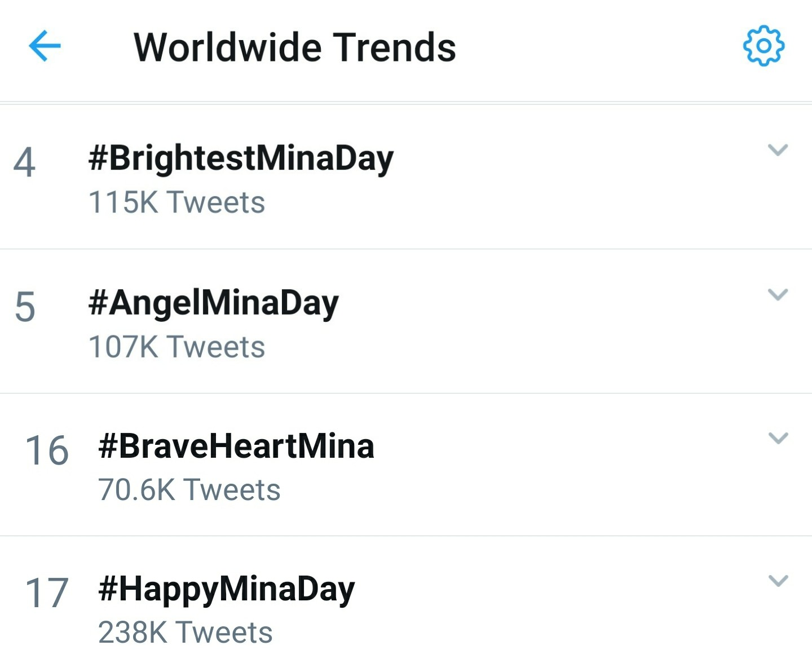Click the Worldwide Trends title

tap(294, 47)
